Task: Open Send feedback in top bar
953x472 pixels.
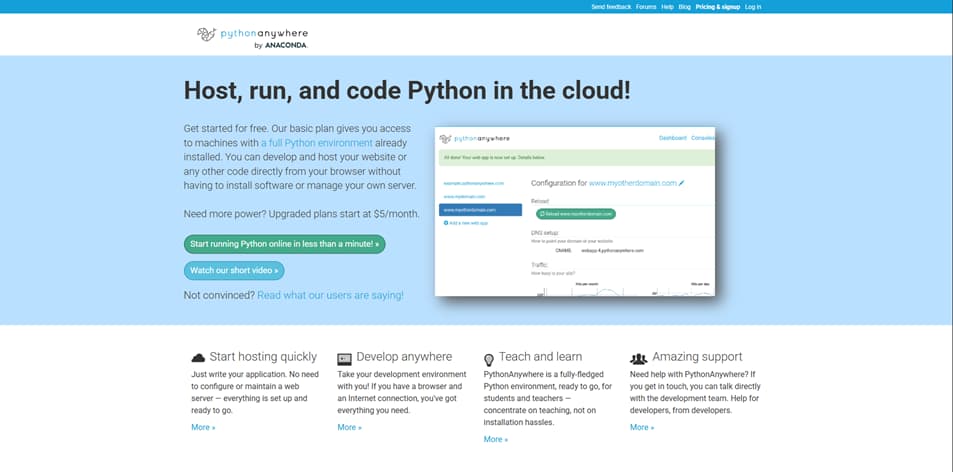Action: pos(611,7)
